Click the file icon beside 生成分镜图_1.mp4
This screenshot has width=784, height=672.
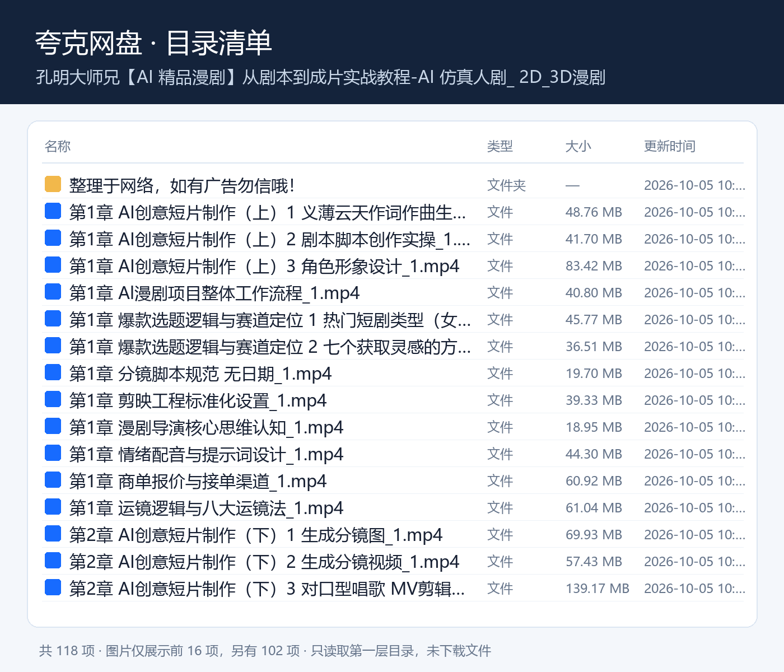[x=53, y=534]
